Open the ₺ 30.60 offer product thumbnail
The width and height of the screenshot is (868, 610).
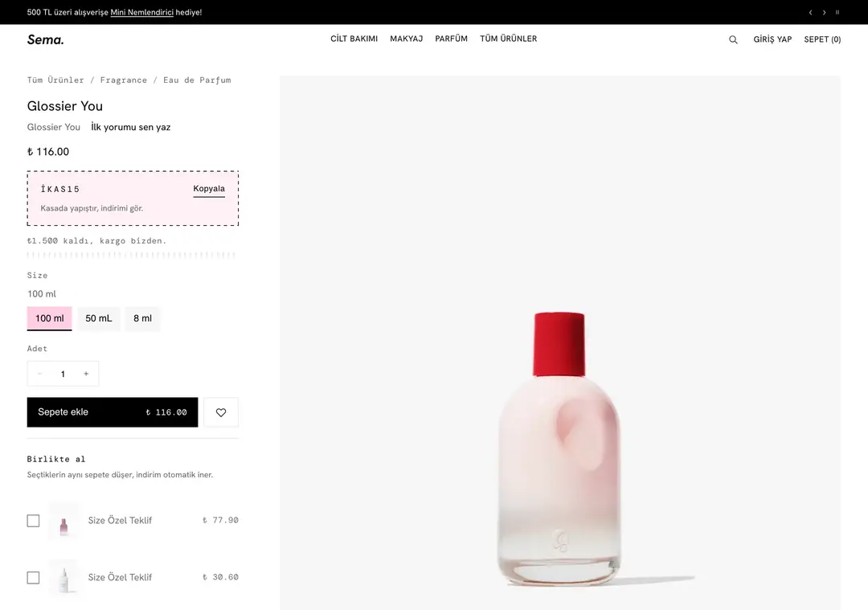coord(64,578)
